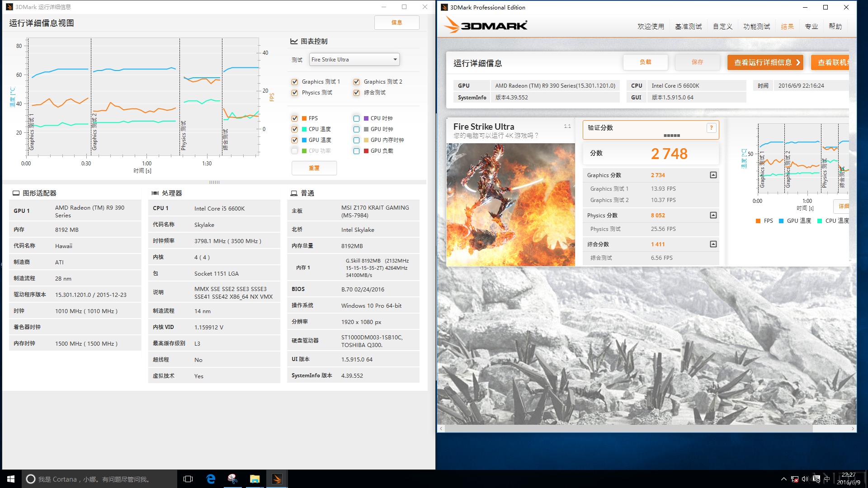The height and width of the screenshot is (488, 868).
Task: Click the processor section chip icon
Action: [155, 193]
